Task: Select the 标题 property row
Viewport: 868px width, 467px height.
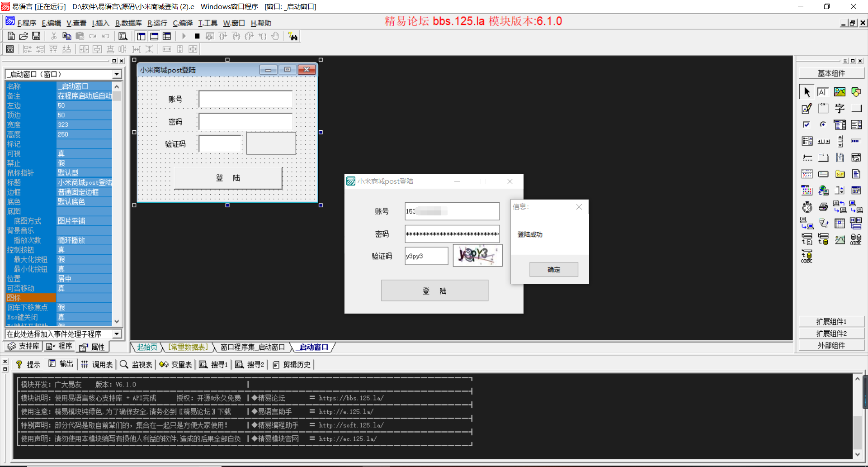Action: click(59, 182)
